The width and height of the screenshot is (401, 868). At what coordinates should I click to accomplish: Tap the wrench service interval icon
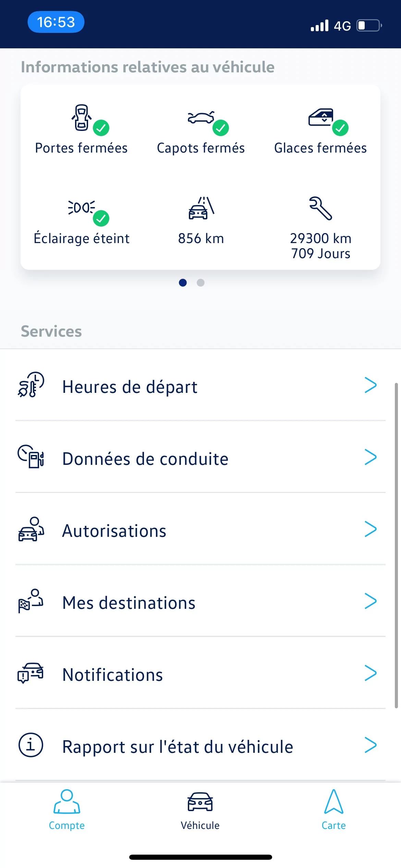(321, 208)
